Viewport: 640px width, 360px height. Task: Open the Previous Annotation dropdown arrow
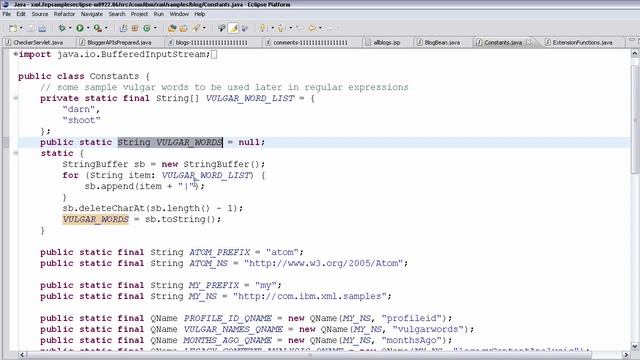(290, 28)
